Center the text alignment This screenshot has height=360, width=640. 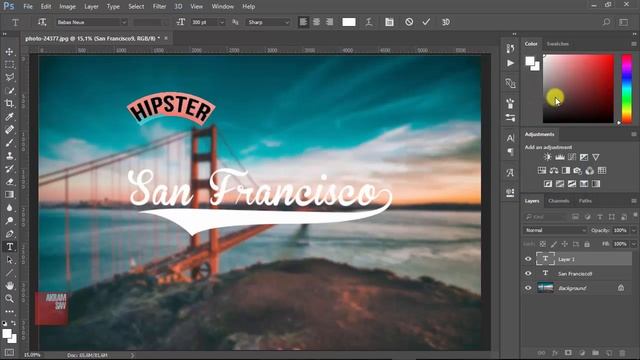point(316,22)
